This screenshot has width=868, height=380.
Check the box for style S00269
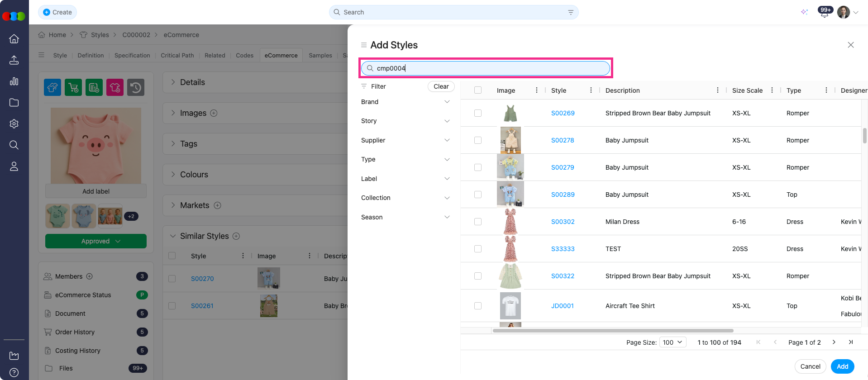(x=478, y=113)
